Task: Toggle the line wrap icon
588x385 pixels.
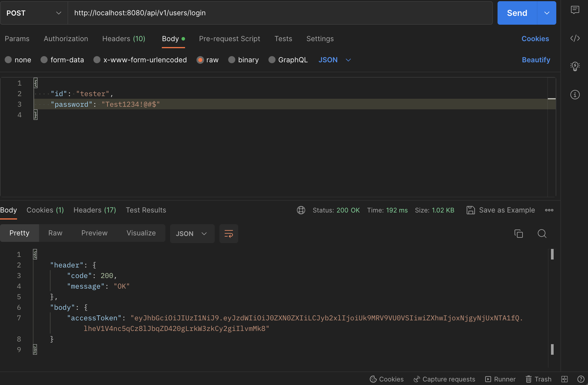Action: coord(229,234)
